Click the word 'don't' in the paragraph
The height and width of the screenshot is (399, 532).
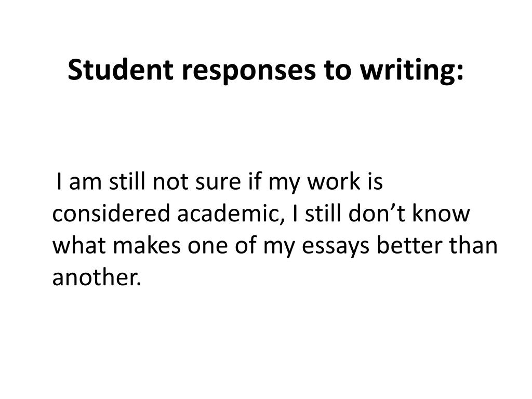pos(377,214)
